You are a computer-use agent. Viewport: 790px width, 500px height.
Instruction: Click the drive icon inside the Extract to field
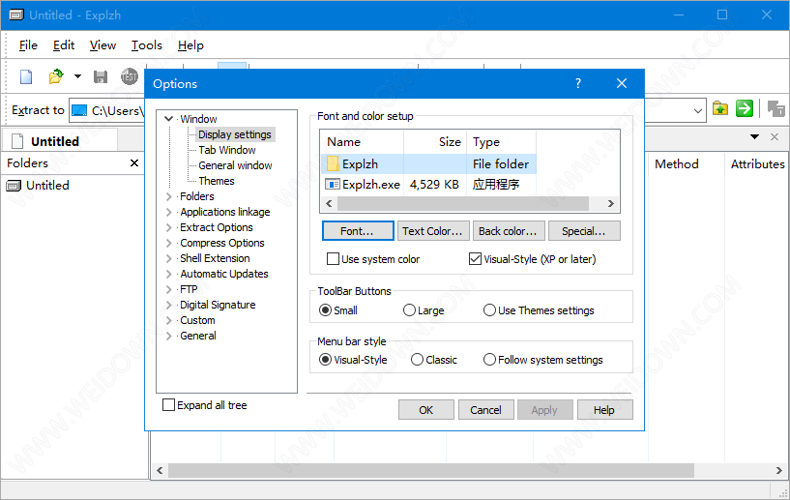pos(79,110)
